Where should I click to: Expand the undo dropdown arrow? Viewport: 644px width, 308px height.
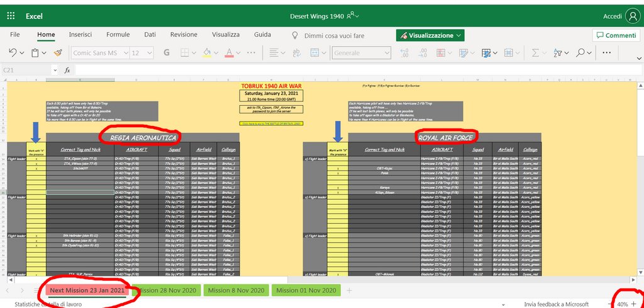pyautogui.click(x=22, y=53)
